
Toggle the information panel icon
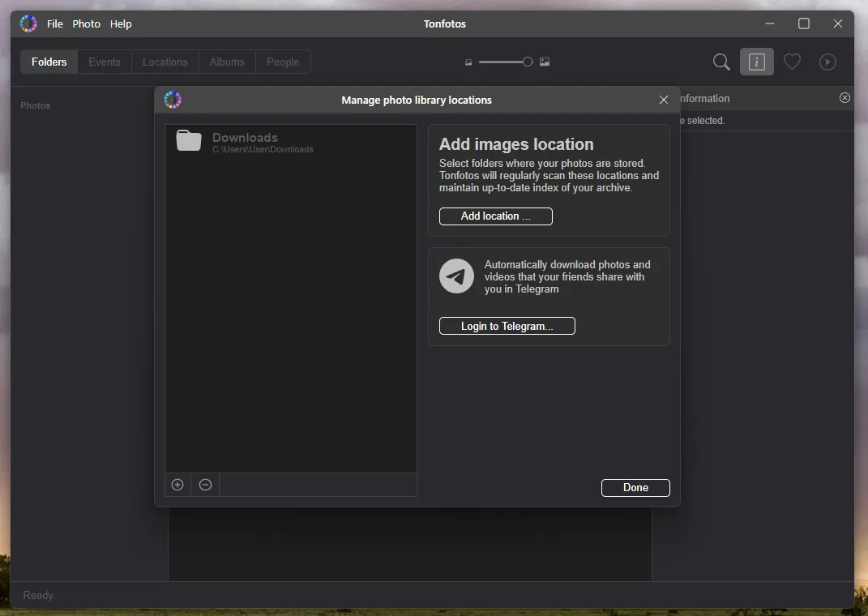coord(756,62)
